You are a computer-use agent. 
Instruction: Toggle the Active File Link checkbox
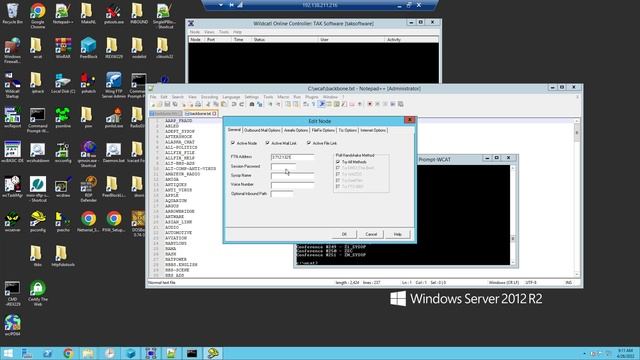click(309, 143)
